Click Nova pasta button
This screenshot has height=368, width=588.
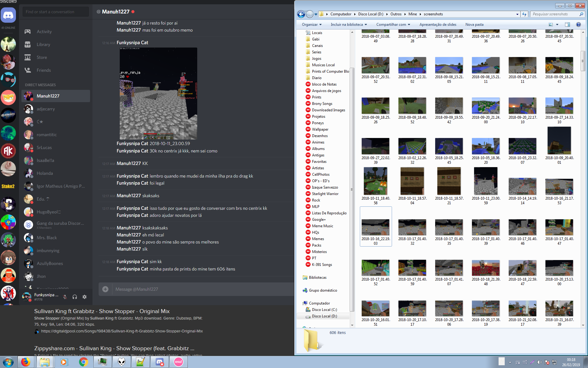click(474, 25)
